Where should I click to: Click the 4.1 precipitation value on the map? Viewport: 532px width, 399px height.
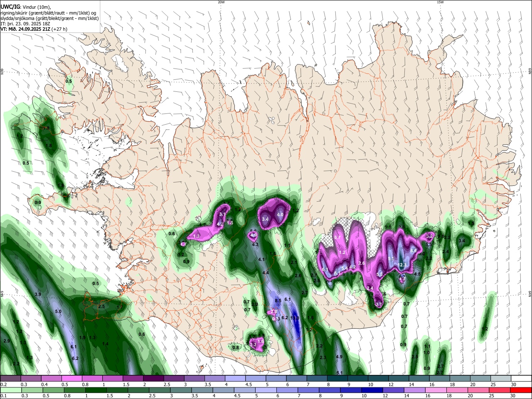[261, 259]
